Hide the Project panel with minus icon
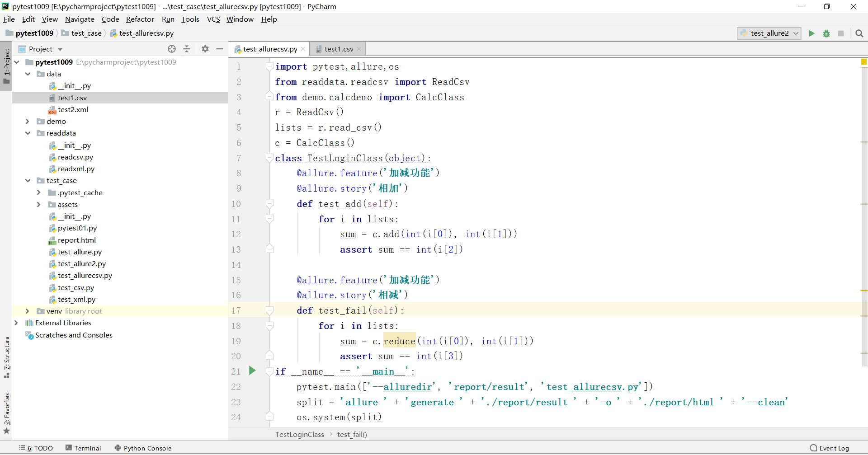Image resolution: width=868 pixels, height=455 pixels. (220, 49)
